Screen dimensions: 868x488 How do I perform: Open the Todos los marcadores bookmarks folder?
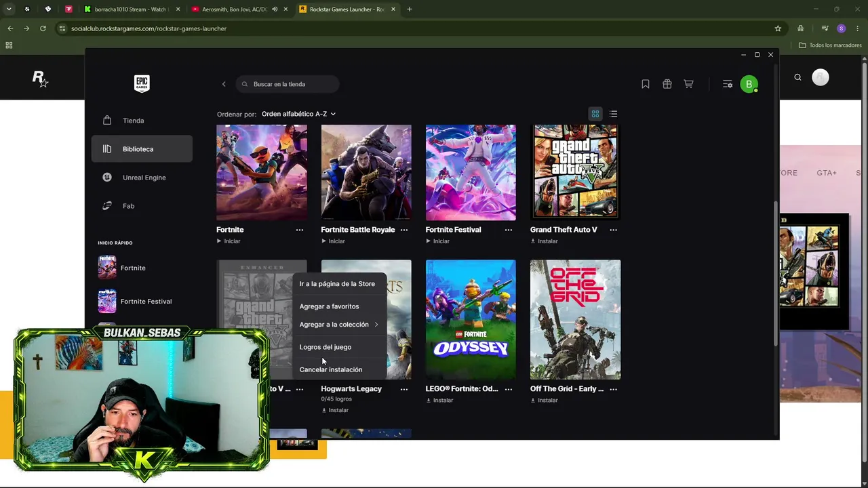coord(830,45)
